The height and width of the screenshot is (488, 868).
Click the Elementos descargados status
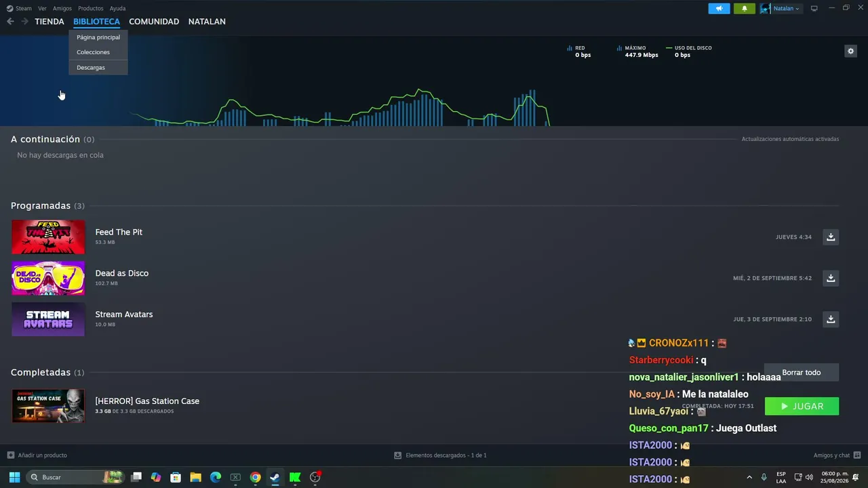440,455
